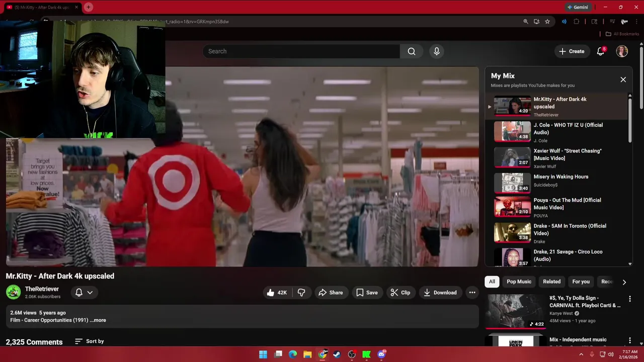Select the Mr.Kitty After Dark browser tab
644x362 pixels.
point(41,7)
